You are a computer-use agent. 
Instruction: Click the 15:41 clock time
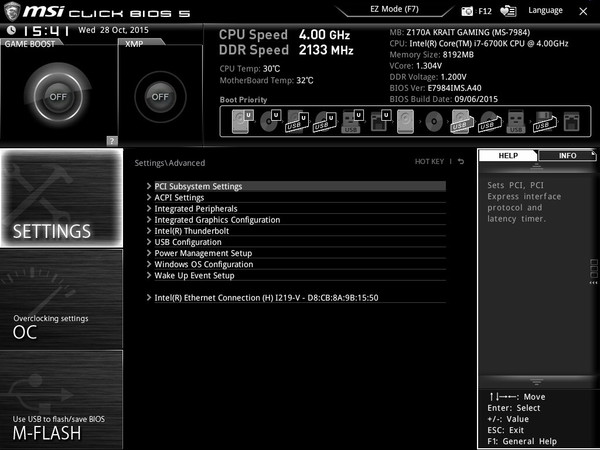(x=46, y=31)
